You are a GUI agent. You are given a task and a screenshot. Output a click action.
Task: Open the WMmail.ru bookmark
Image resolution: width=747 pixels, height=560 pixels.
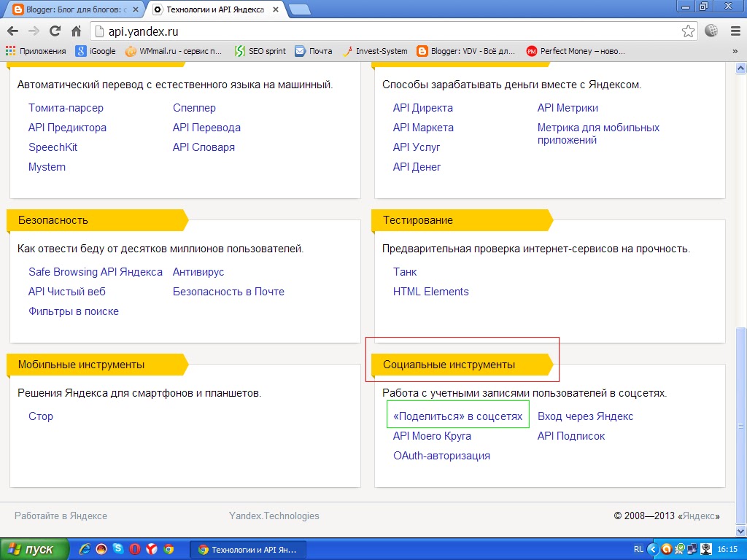click(174, 51)
